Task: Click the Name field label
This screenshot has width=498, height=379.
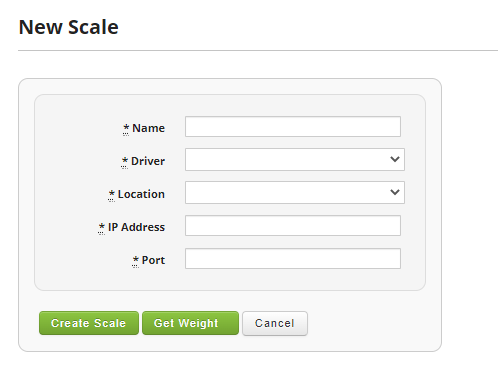Action: tap(148, 128)
